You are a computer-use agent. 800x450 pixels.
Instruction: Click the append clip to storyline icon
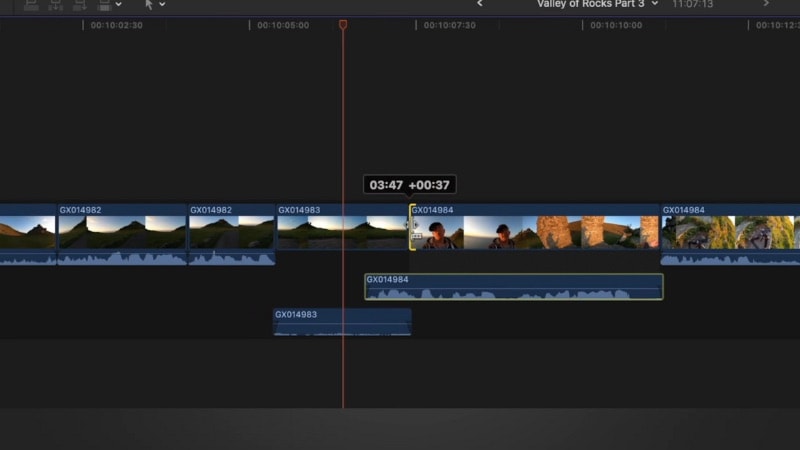80,5
